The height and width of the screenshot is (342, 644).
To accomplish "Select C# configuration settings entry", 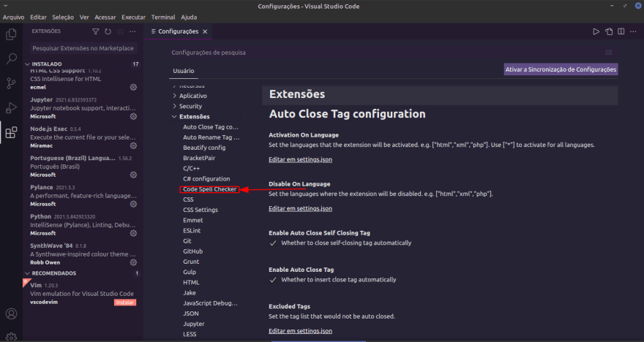I will (206, 179).
